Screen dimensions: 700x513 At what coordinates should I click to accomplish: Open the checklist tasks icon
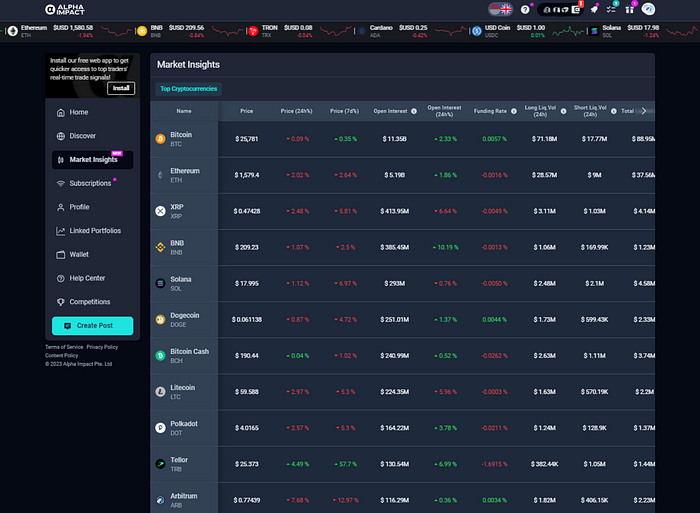(611, 9)
